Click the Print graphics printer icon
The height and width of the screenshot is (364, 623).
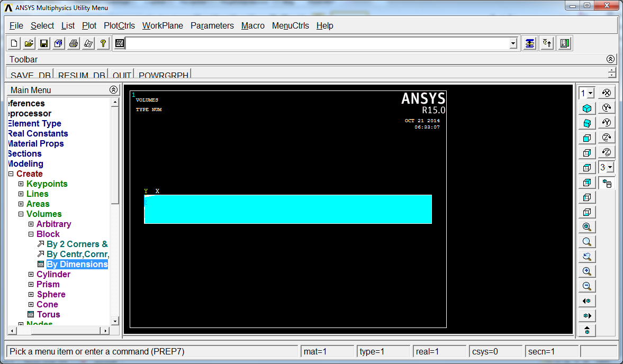tap(74, 43)
